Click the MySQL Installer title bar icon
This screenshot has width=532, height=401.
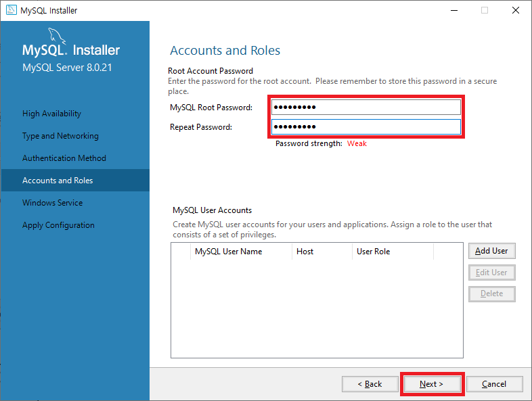[12, 10]
